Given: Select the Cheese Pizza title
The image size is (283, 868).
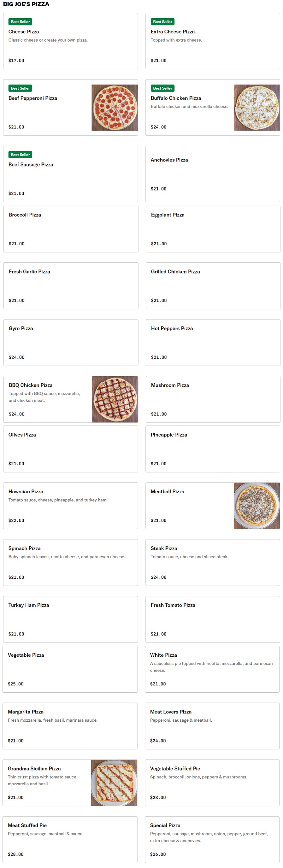Looking at the screenshot, I should coord(24,32).
